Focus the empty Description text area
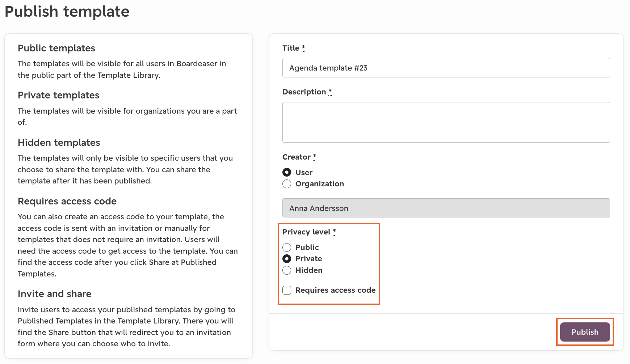The width and height of the screenshot is (630, 364). 446,122
